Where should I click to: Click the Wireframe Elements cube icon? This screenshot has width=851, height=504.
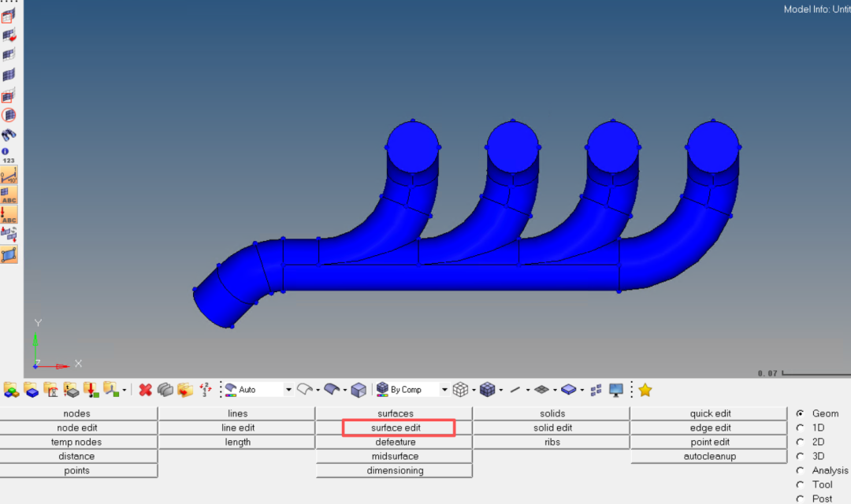click(460, 390)
